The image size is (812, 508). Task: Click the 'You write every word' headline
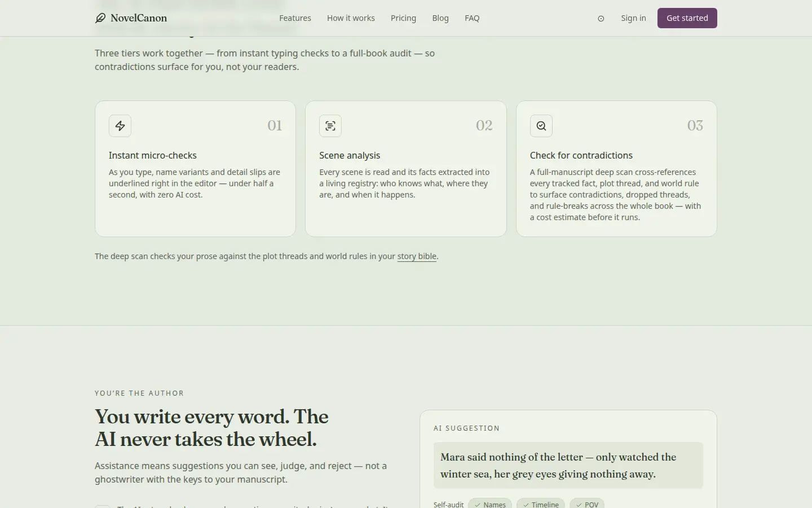[211, 428]
